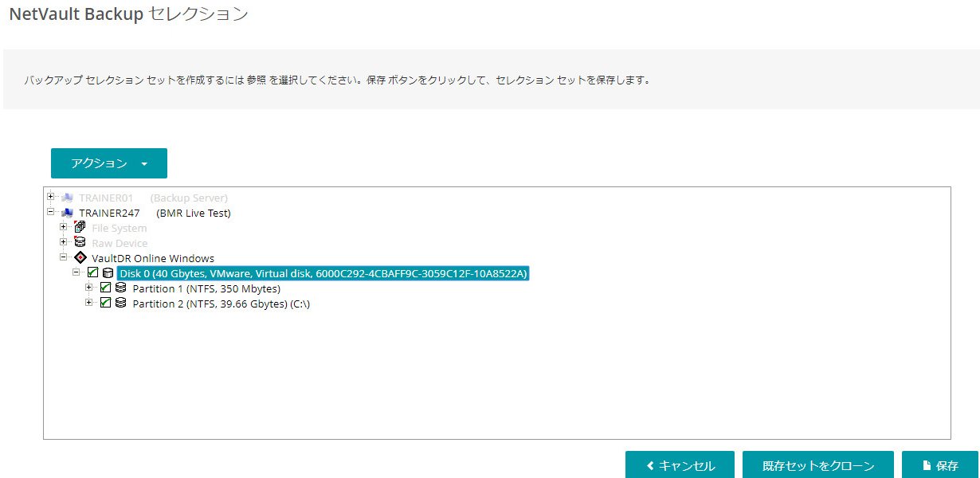Select the VaultDR Online Windows label
The height and width of the screenshot is (478, 980).
153,258
